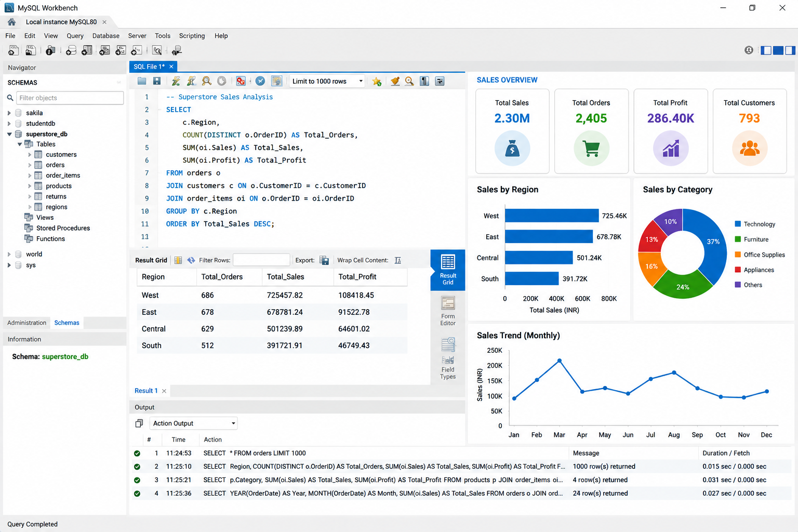798x532 pixels.
Task: Switch to the Administration tab
Action: pyautogui.click(x=27, y=323)
